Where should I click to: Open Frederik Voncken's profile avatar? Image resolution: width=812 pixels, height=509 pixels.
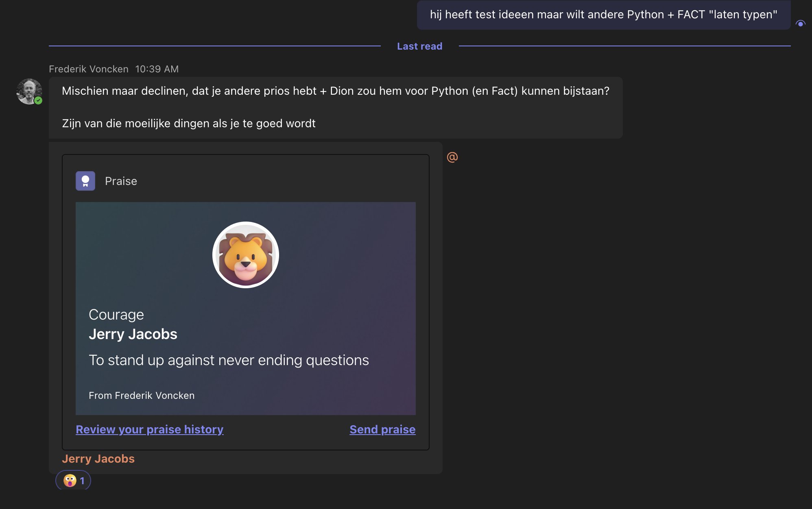coord(29,91)
